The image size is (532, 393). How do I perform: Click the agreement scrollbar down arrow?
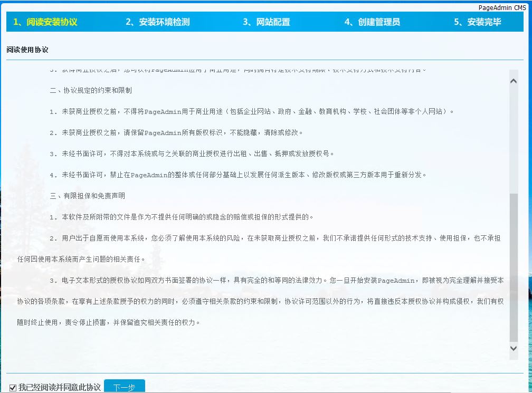click(514, 348)
